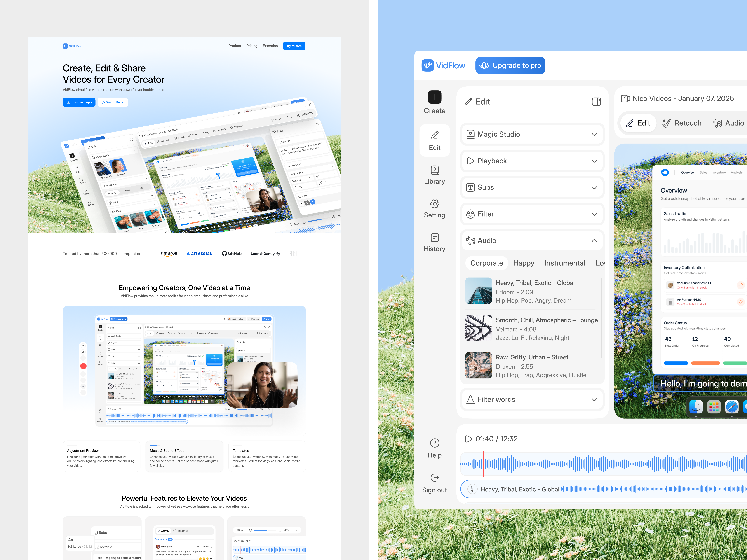
Task: Click the music note icon on enlarged audio clip
Action: point(472,489)
